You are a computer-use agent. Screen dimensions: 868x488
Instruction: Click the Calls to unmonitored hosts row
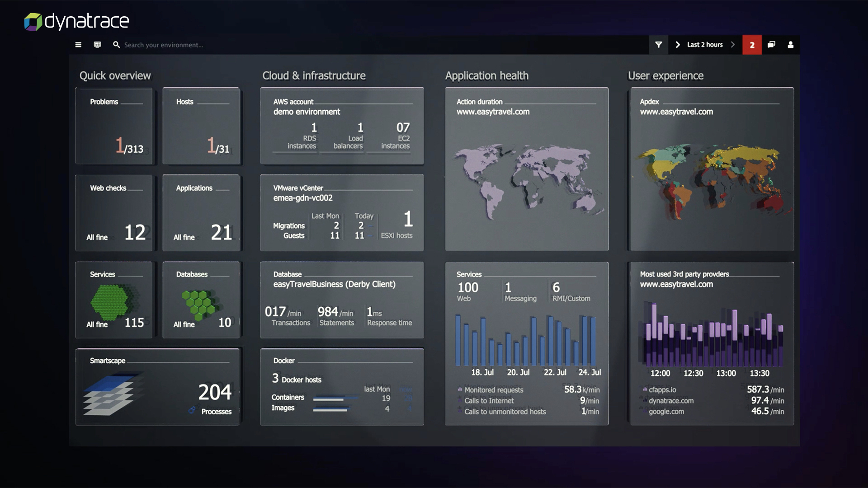[x=528, y=412]
